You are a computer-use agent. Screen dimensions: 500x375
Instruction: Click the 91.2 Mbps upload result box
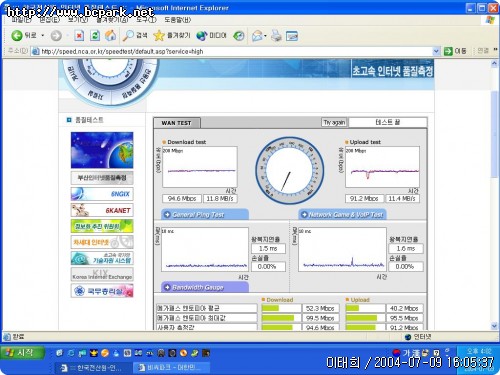pos(364,199)
